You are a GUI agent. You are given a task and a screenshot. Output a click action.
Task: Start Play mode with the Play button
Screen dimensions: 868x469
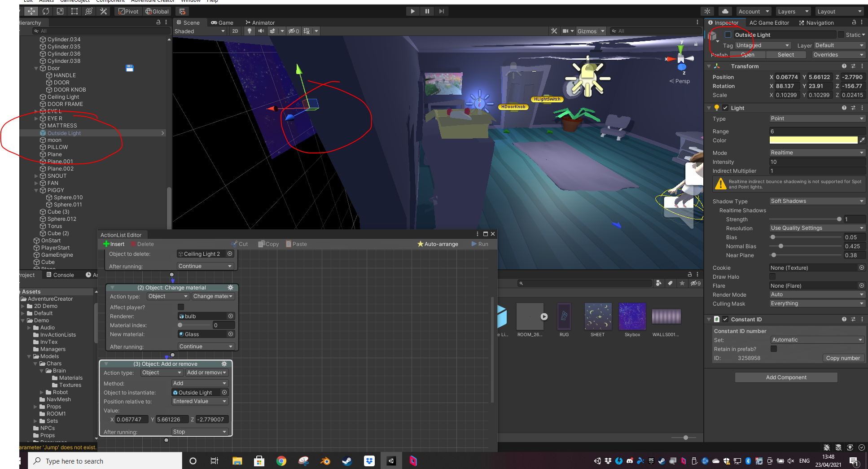coord(412,11)
